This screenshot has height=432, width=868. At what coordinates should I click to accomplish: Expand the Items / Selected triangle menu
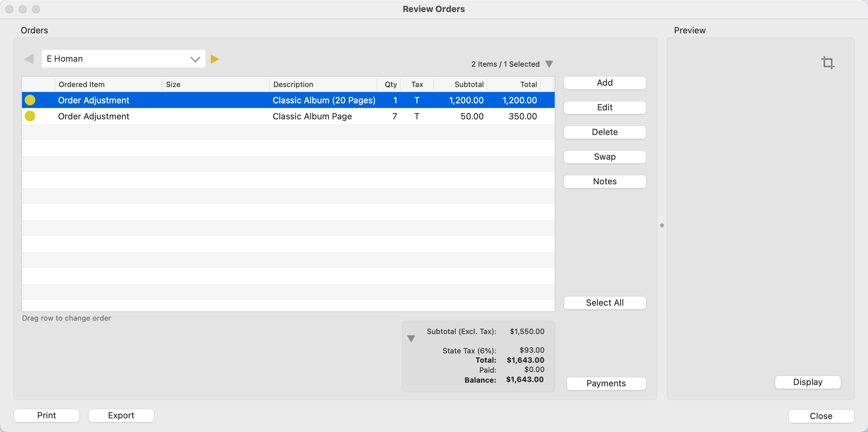pos(549,64)
